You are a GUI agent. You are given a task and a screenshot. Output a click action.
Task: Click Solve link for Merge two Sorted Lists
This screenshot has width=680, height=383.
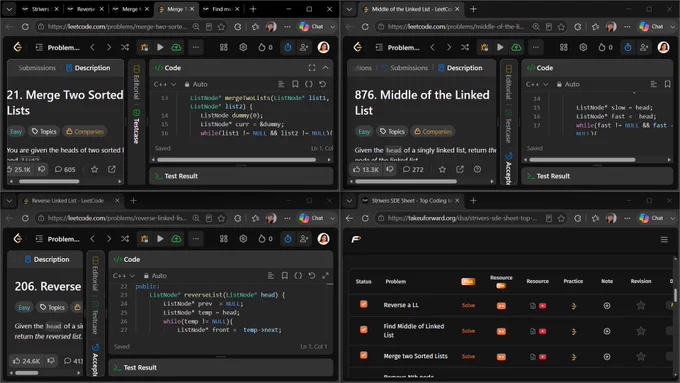(x=468, y=357)
